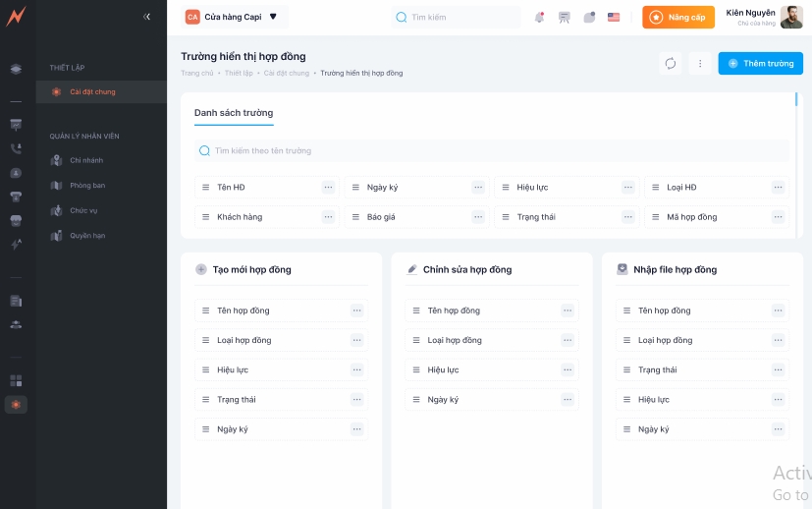
Task: Collapse the sidebar with double-chevron icon
Action: (x=147, y=17)
